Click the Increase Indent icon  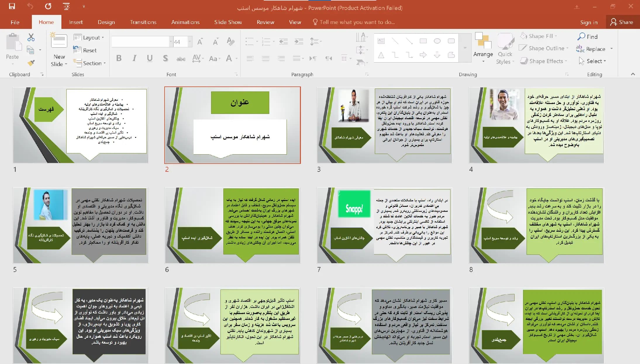[299, 41]
